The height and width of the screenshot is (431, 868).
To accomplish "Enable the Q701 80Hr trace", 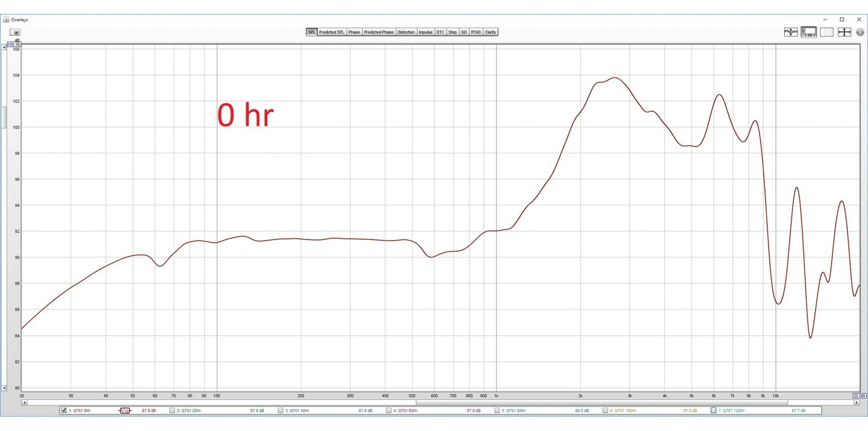I will (x=497, y=411).
